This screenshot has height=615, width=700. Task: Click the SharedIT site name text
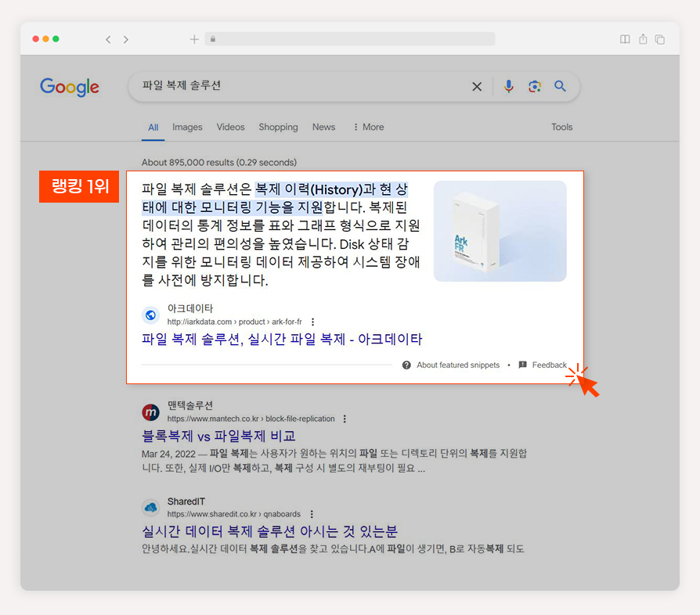186,502
